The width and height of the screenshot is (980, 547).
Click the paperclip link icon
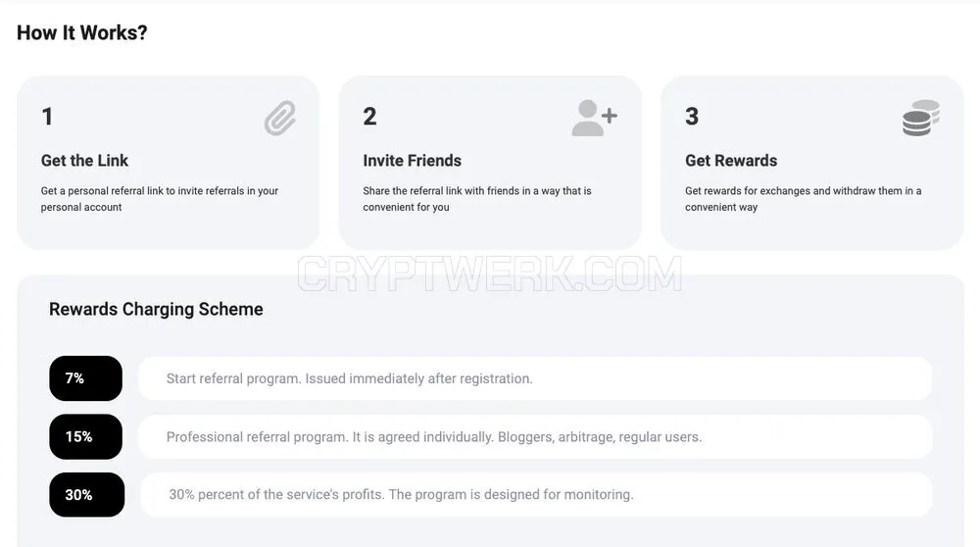click(x=280, y=118)
